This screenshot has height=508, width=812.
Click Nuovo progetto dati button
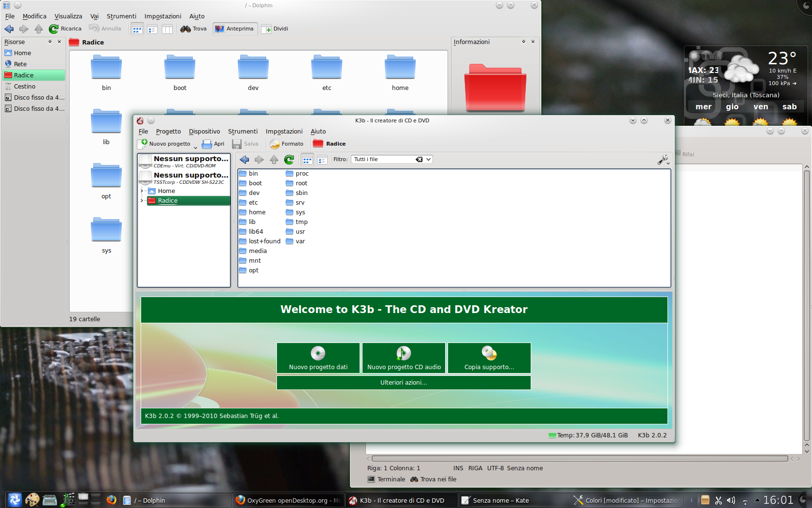pos(318,358)
